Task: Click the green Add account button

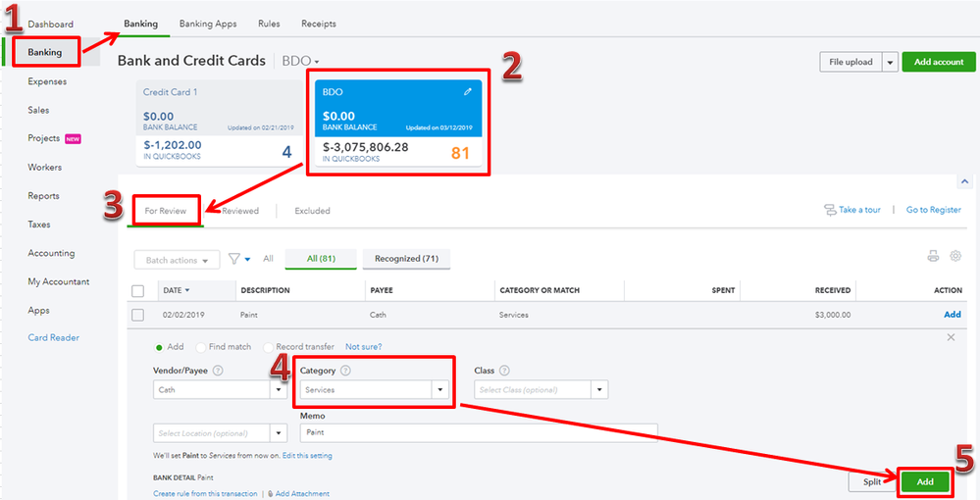Action: pyautogui.click(x=939, y=62)
